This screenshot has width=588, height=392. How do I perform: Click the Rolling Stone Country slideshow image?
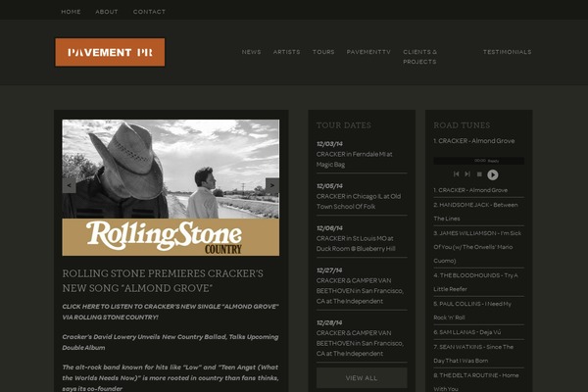pyautogui.click(x=171, y=187)
